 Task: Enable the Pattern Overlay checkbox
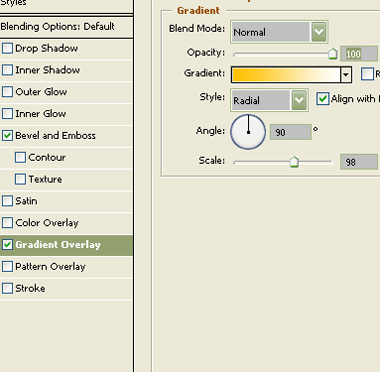(x=7, y=266)
